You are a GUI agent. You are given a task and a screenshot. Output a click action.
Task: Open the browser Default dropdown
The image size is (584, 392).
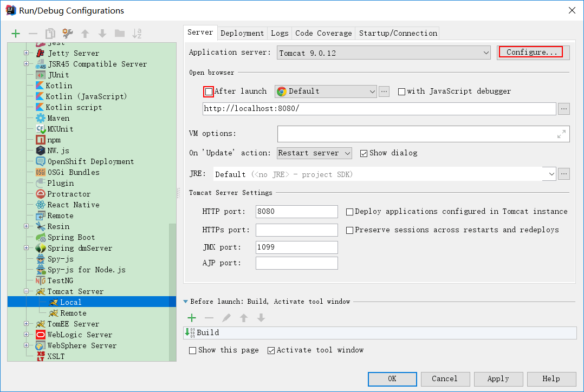click(x=326, y=92)
